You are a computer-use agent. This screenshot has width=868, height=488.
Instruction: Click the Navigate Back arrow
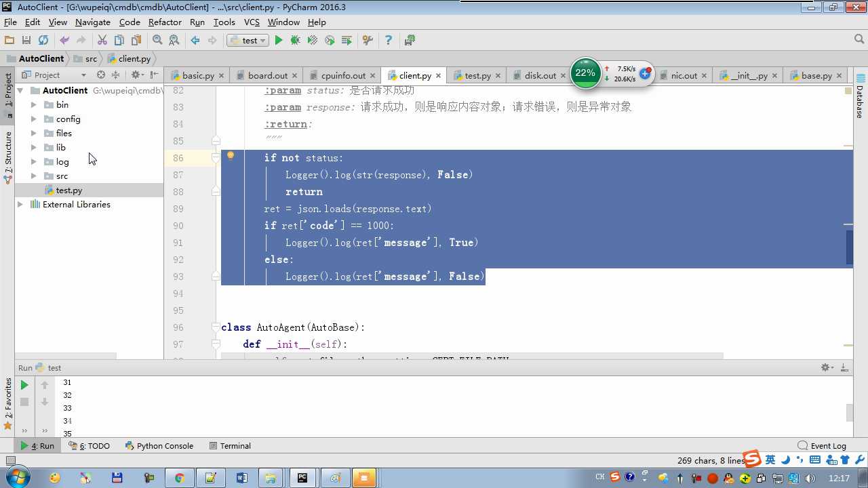195,41
